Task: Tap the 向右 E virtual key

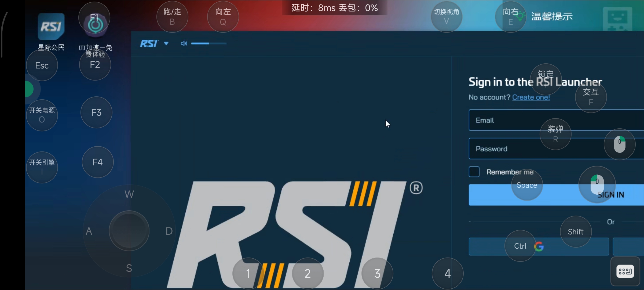Action: (x=511, y=17)
